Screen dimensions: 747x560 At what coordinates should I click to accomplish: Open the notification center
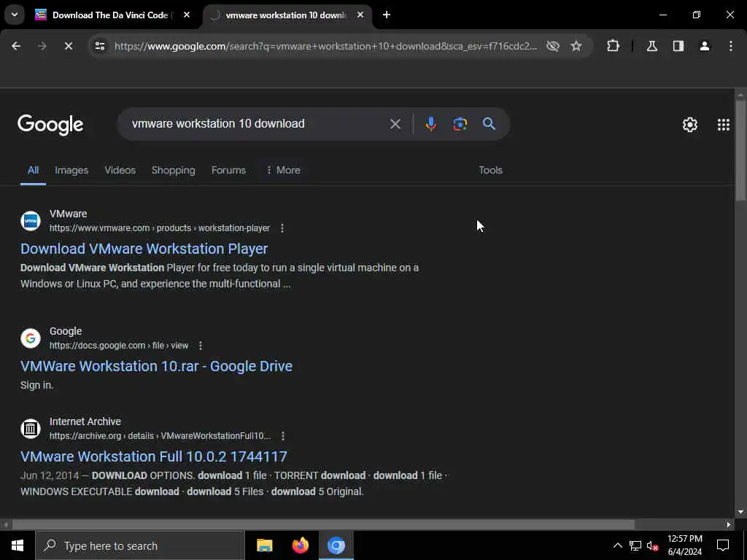click(x=723, y=545)
